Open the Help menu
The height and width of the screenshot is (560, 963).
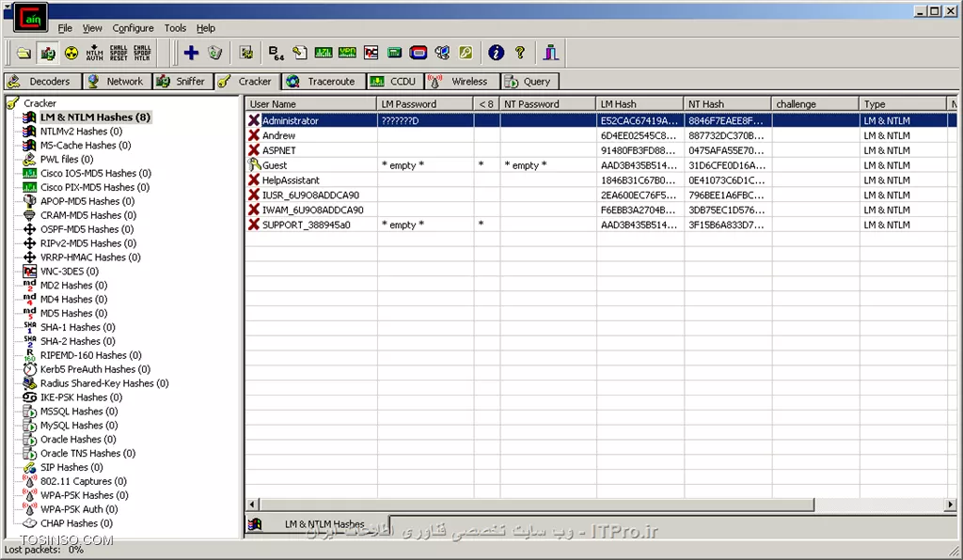206,28
